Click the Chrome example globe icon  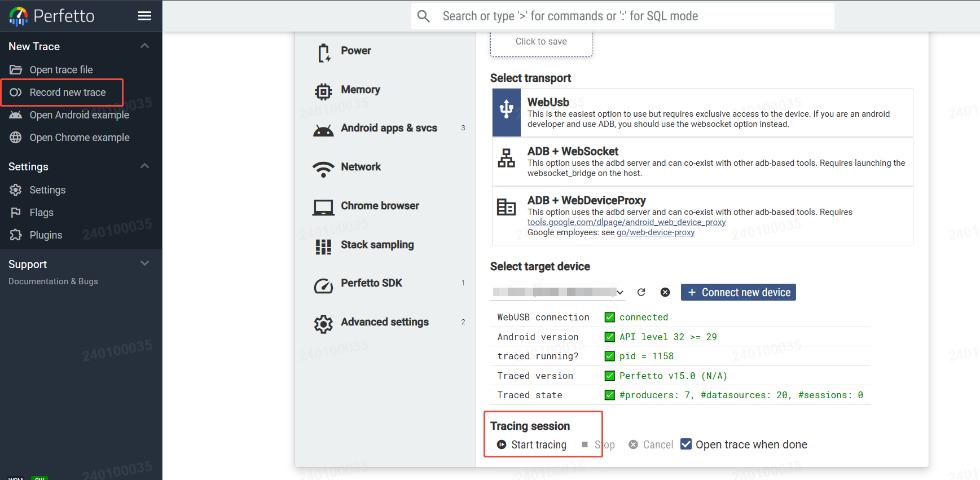(x=16, y=138)
